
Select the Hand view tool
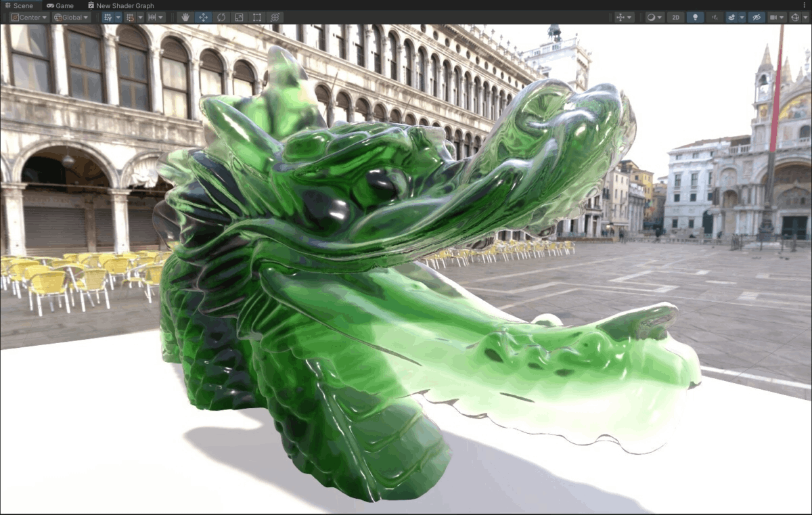[186, 18]
